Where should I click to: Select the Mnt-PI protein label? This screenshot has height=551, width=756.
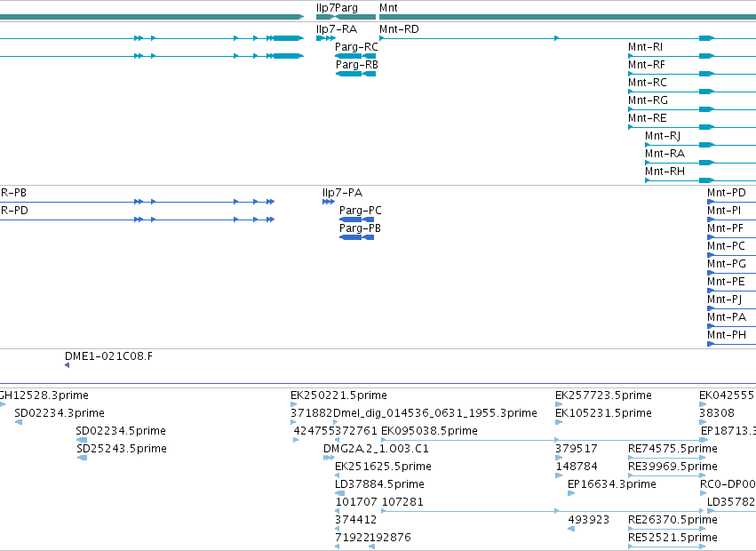click(724, 211)
